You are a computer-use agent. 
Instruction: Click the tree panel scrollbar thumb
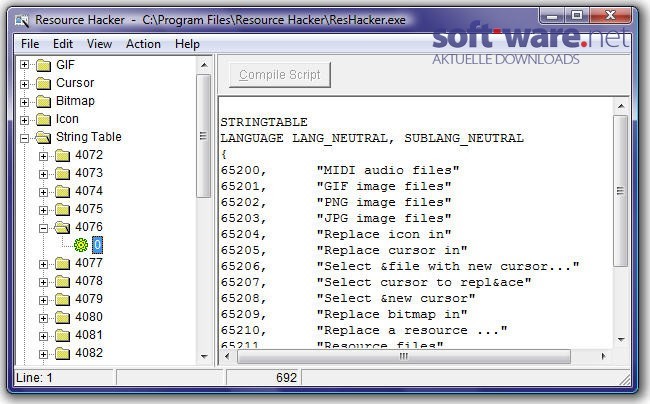pyautogui.click(x=204, y=136)
